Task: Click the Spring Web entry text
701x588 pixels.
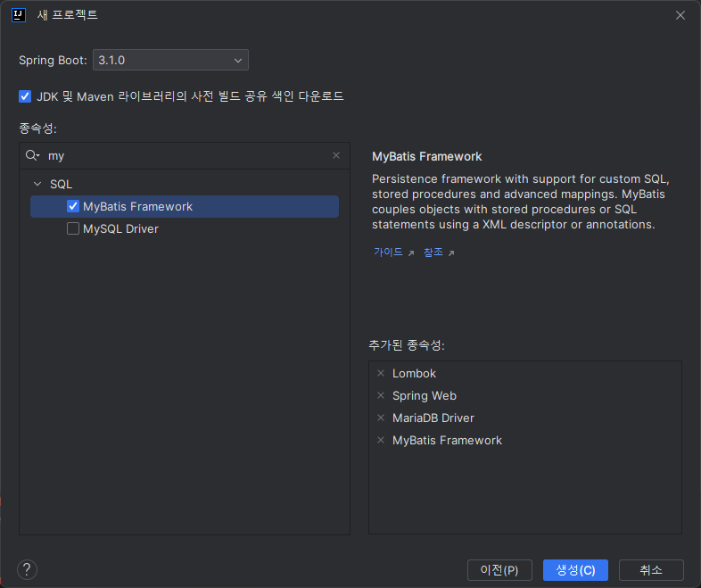Action: [x=425, y=396]
